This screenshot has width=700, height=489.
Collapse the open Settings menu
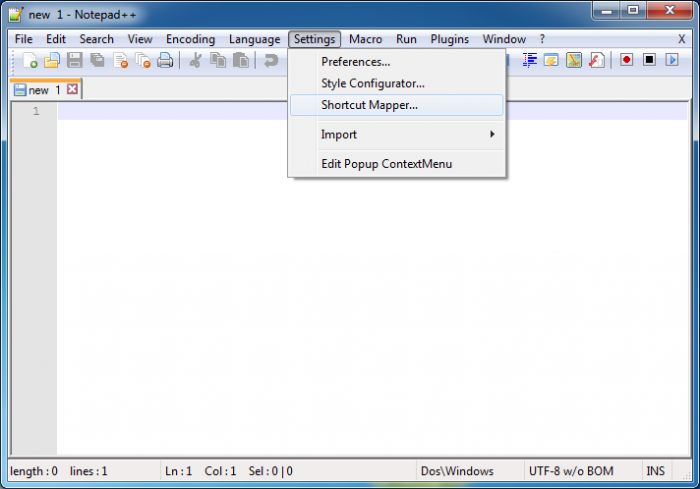314,39
